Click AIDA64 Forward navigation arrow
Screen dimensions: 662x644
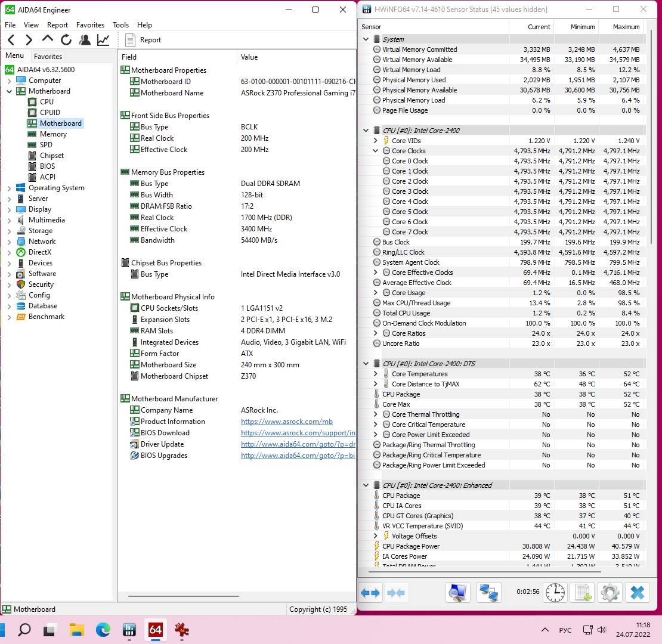(x=29, y=40)
